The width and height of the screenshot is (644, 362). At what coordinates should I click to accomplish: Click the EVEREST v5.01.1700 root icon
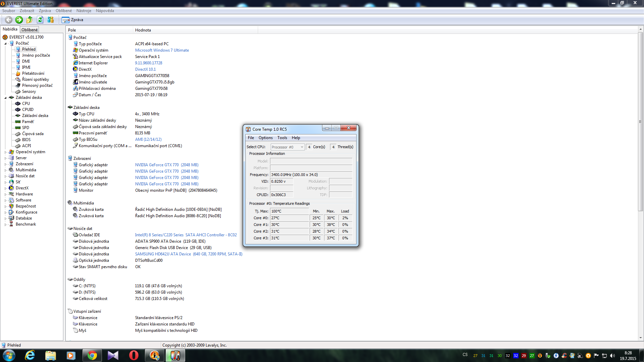tap(5, 37)
